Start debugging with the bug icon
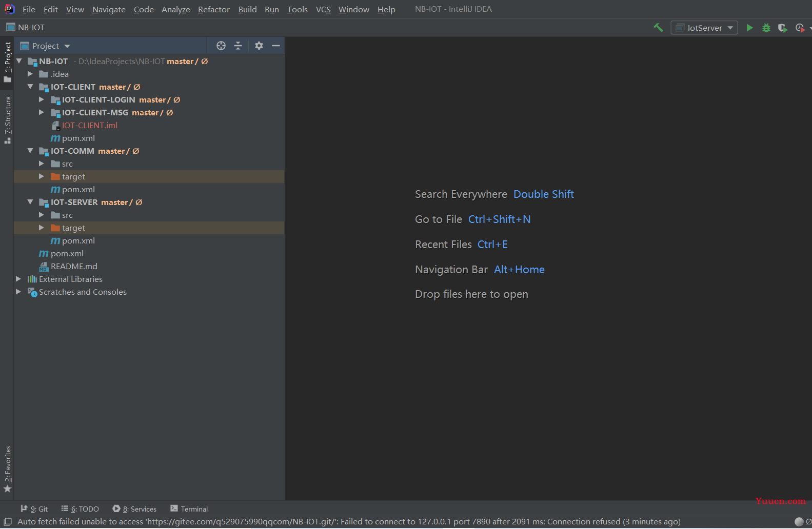Screen dimensions: 812x529 coord(766,28)
